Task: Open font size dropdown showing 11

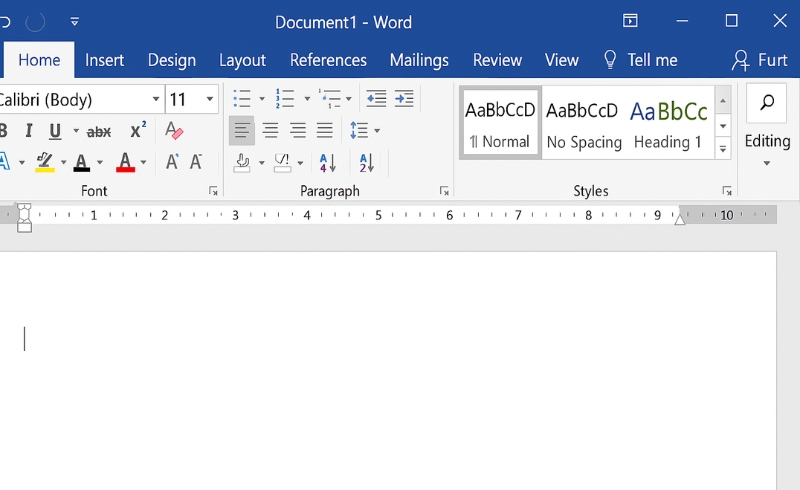Action: (209, 99)
